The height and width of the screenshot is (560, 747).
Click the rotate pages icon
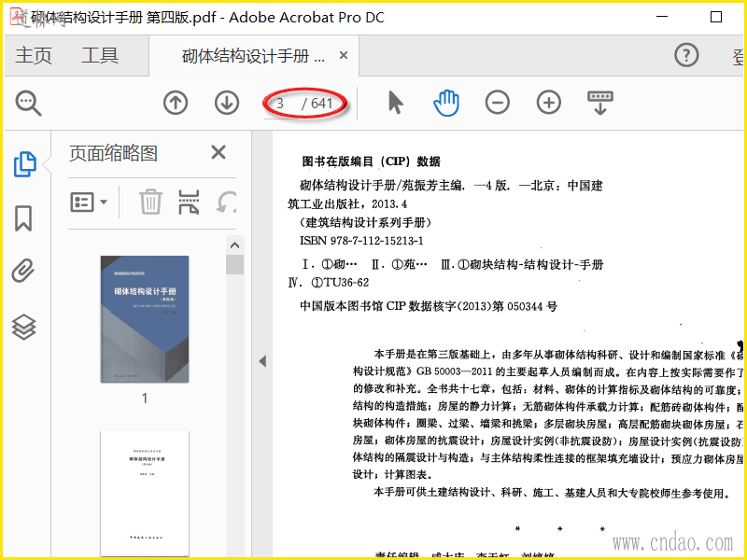coord(226,203)
